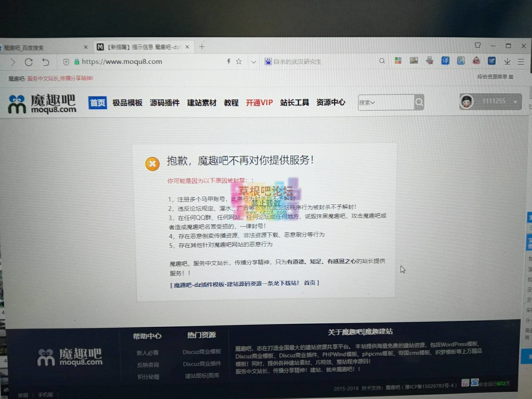532x399 pixels.
Task: Click the 豫ICP备15026783号-4 record link
Action: coord(430,386)
